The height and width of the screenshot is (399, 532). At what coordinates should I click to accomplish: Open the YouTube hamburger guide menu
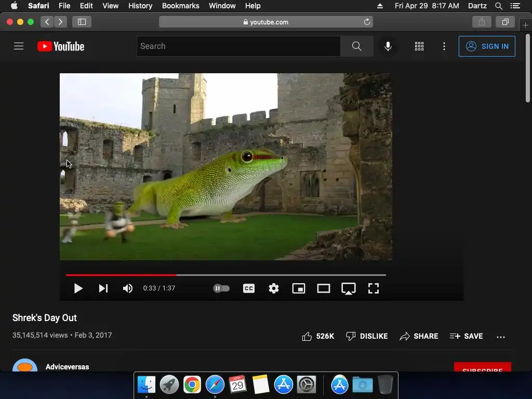(19, 46)
